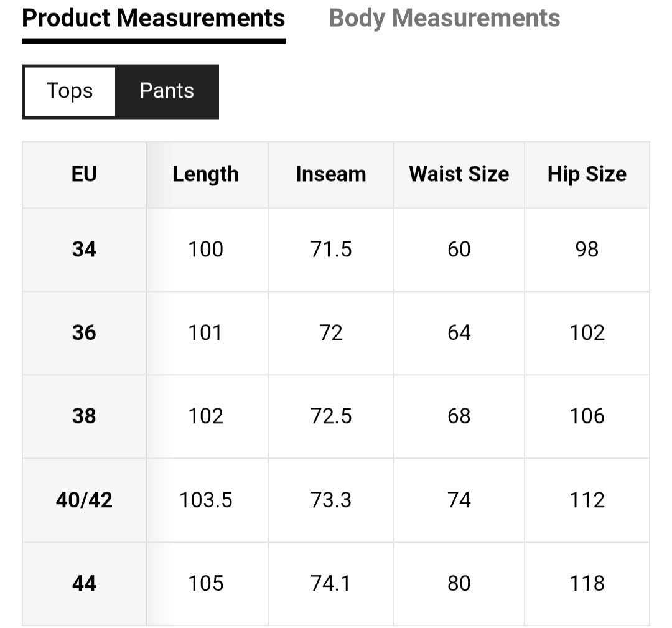Open the Body Measurements tab
The image size is (672, 628).
pyautogui.click(x=444, y=19)
